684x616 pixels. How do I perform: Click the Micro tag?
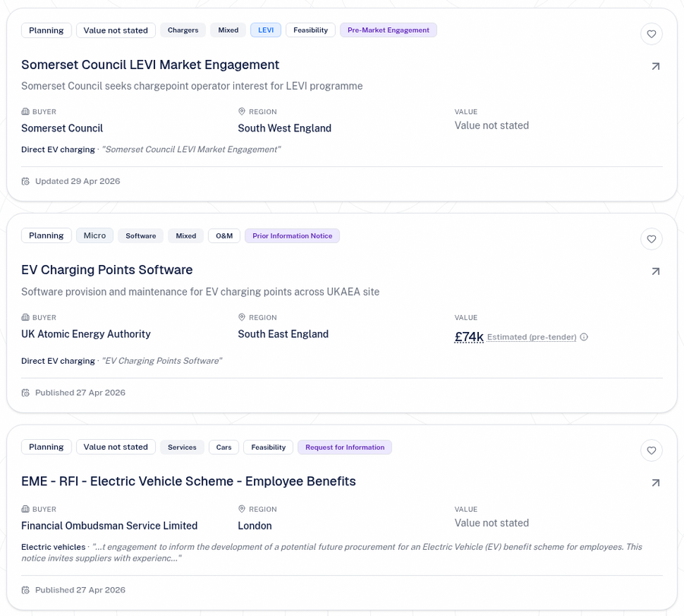(95, 235)
